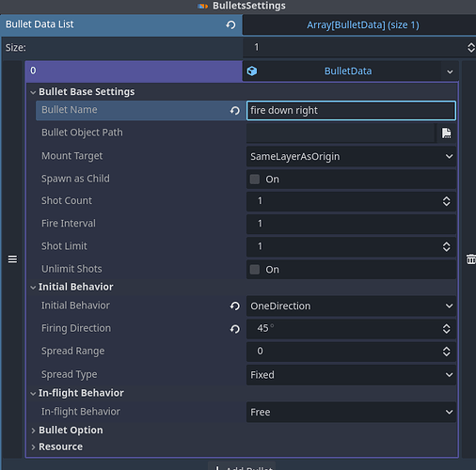
Task: Open the Initial Behavior OneDirection dropdown
Action: click(x=351, y=306)
